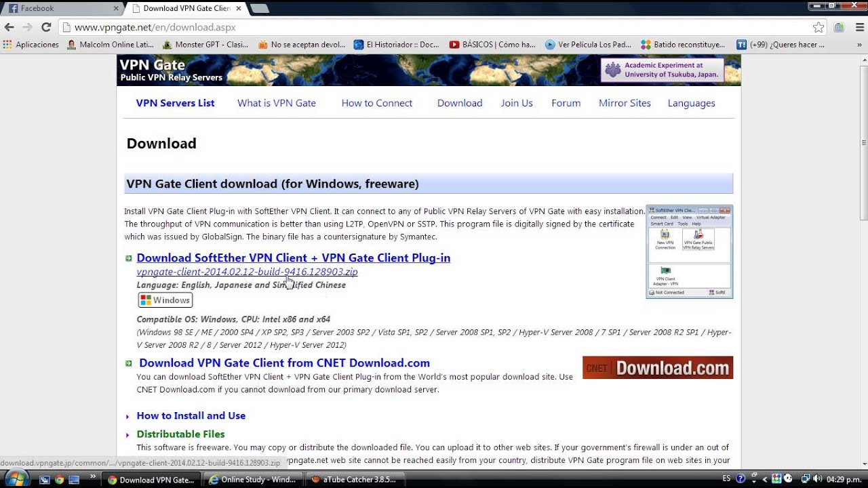Open the Windows Start orb
868x488 pixels.
[x=16, y=479]
